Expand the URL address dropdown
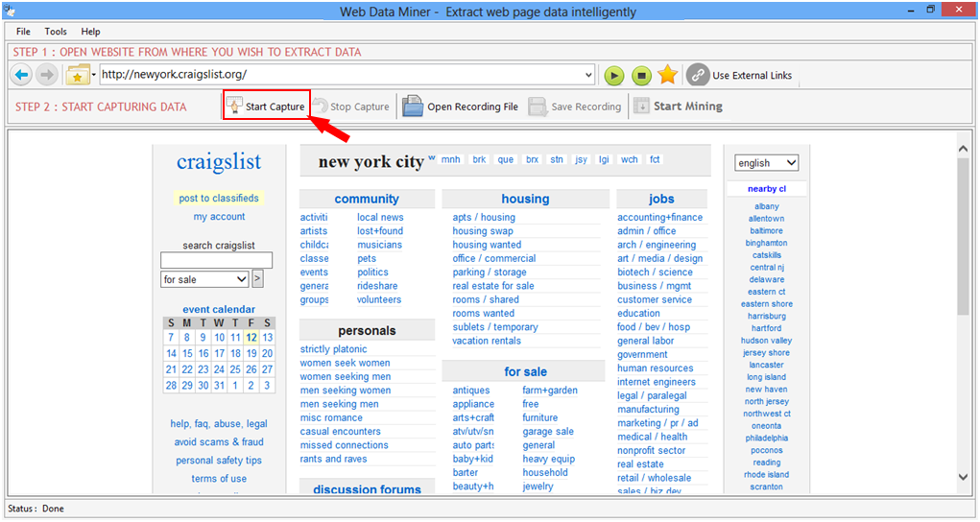This screenshot has width=980, height=522. (588, 75)
